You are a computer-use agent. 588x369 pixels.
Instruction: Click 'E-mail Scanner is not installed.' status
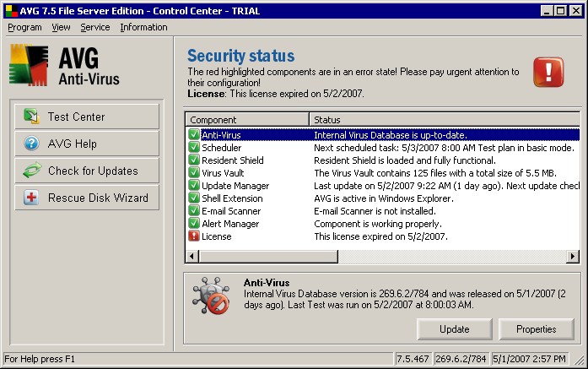375,211
